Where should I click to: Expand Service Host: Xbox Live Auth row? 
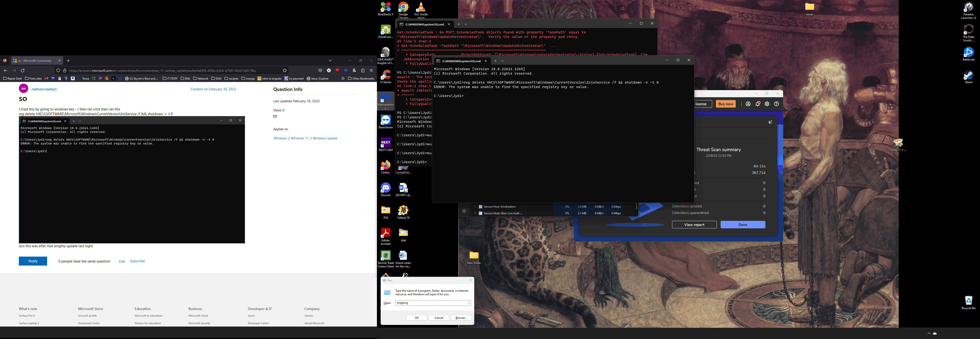coord(475,214)
